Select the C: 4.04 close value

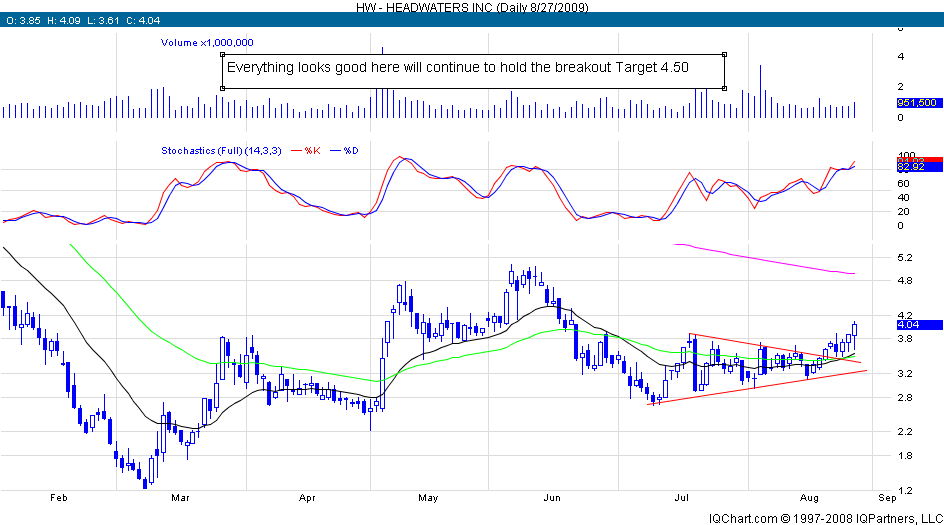pyautogui.click(x=143, y=20)
